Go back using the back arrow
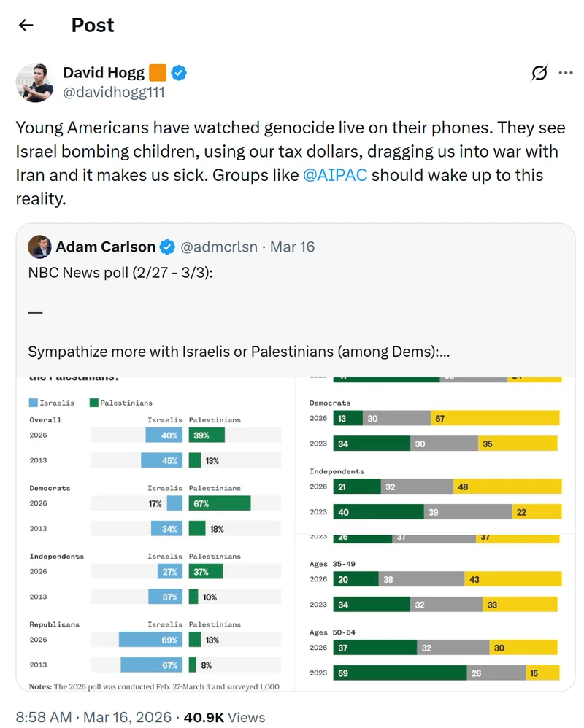The height and width of the screenshot is (728, 584). click(26, 25)
